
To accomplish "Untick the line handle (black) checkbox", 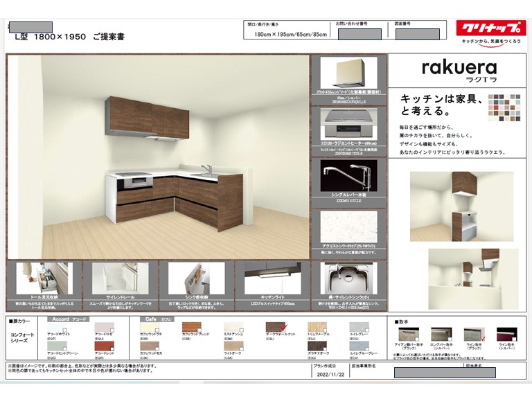I will click(483, 338).
